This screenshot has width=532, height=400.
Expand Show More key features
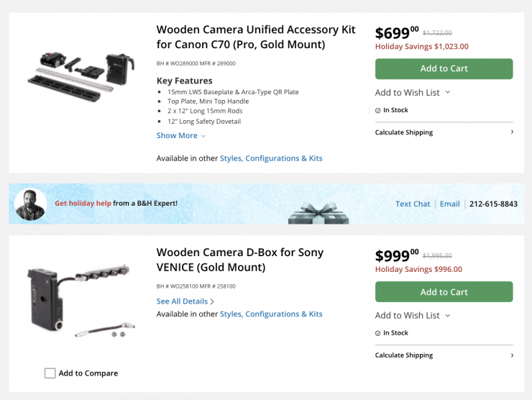pyautogui.click(x=181, y=135)
